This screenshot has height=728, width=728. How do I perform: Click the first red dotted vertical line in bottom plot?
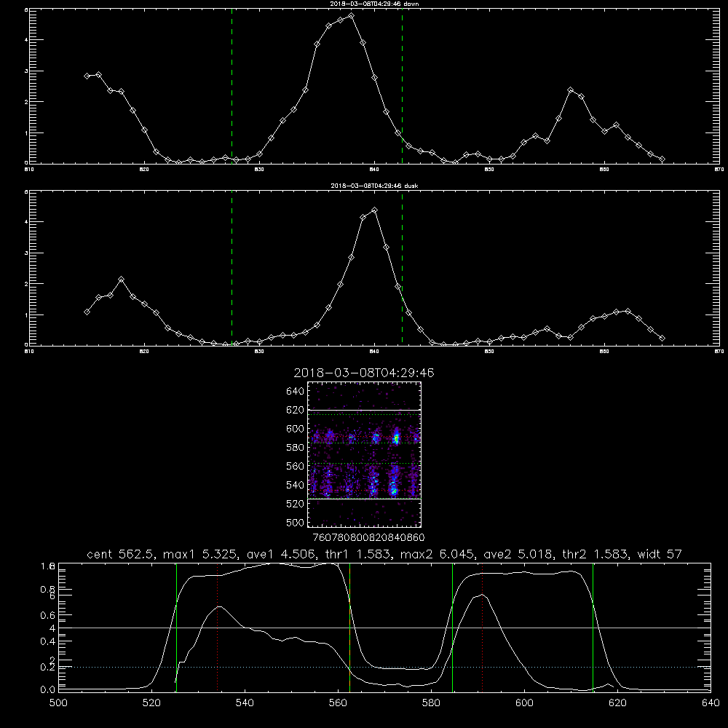217,628
